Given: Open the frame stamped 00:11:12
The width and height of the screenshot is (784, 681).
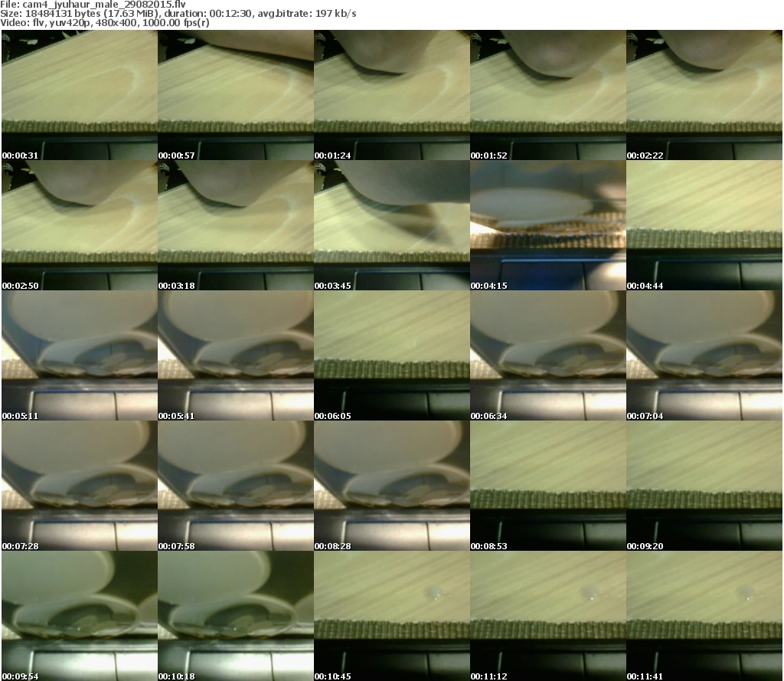Looking at the screenshot, I should point(548,616).
